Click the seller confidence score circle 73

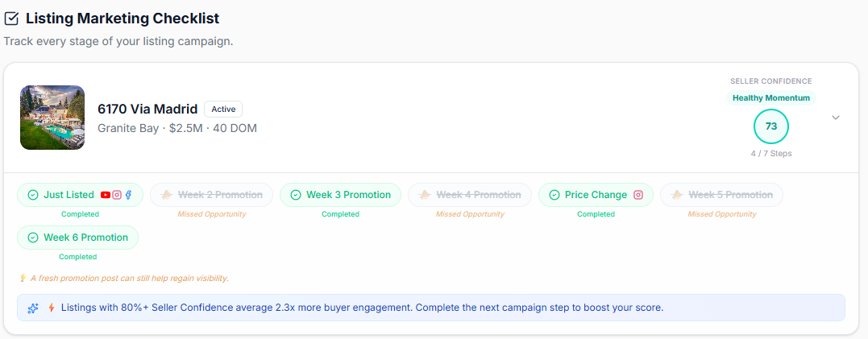771,126
